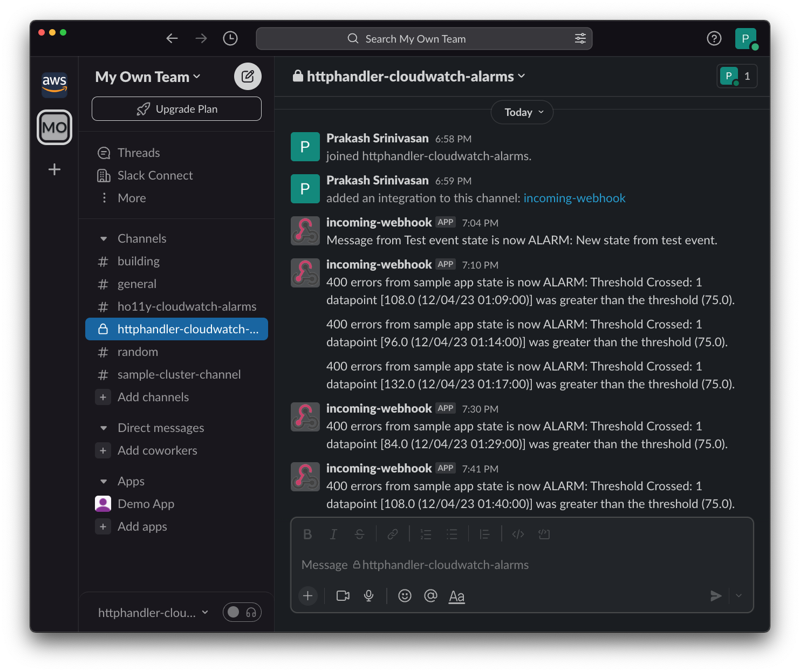Click the emoji icon in message composer
Image resolution: width=800 pixels, height=672 pixels.
(x=405, y=596)
